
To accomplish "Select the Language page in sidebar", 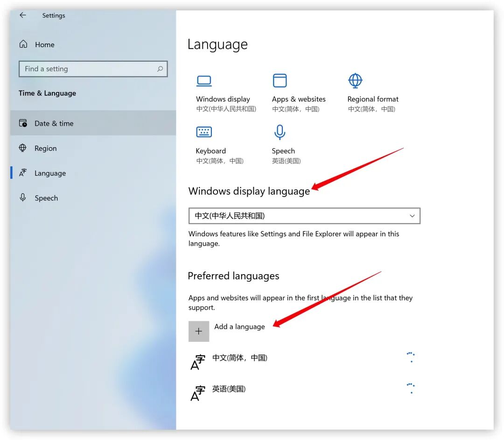I will (50, 173).
